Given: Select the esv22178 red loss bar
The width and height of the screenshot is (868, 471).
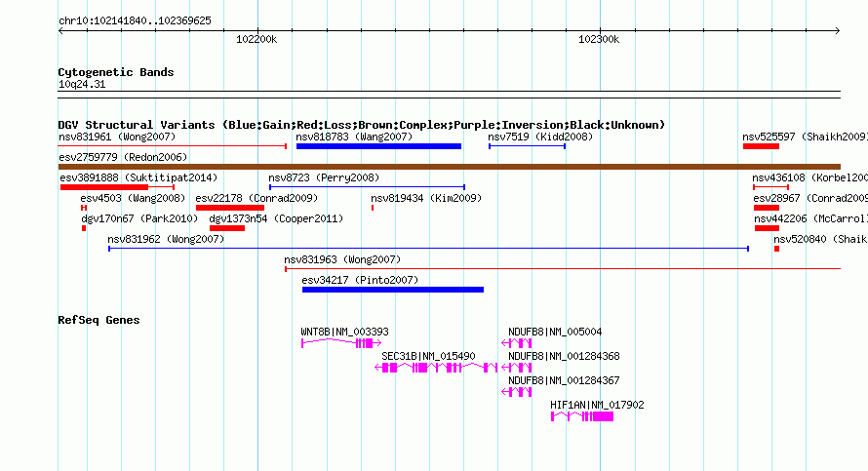Looking at the screenshot, I should [x=230, y=208].
